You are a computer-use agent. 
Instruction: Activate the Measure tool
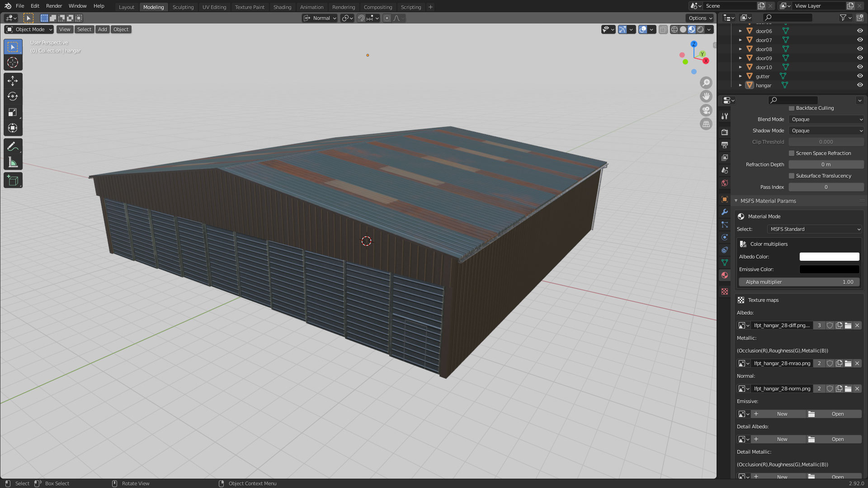[13, 163]
